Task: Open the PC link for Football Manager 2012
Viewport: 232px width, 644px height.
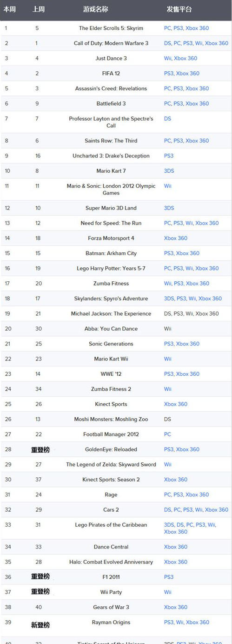Action: coord(167,434)
